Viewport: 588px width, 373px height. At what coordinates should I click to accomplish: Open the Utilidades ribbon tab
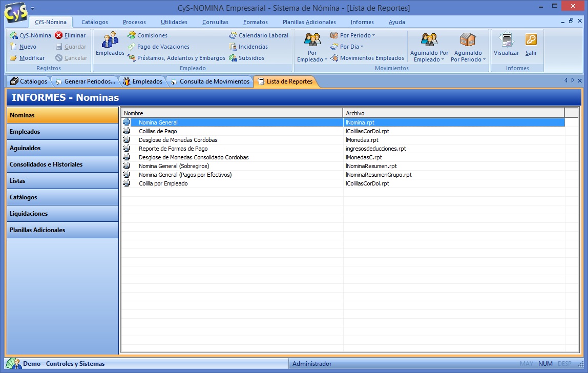[174, 22]
